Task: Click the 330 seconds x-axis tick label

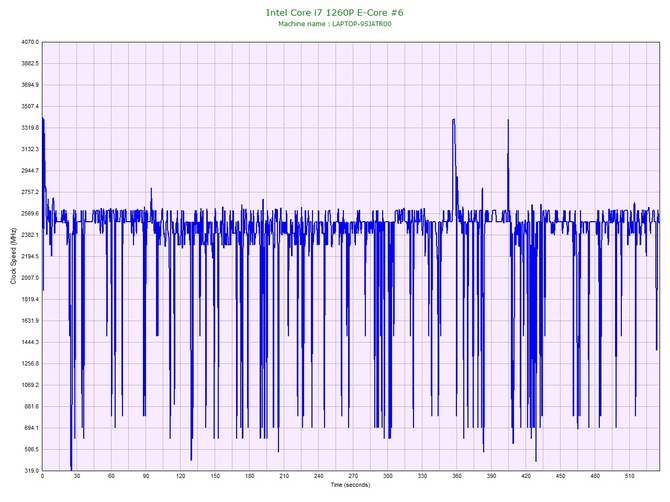Action: click(x=422, y=476)
